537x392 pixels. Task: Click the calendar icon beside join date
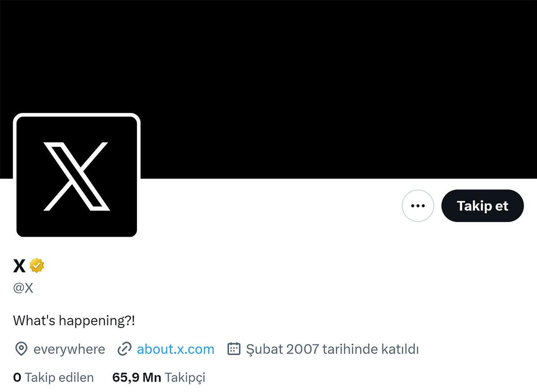click(x=234, y=349)
